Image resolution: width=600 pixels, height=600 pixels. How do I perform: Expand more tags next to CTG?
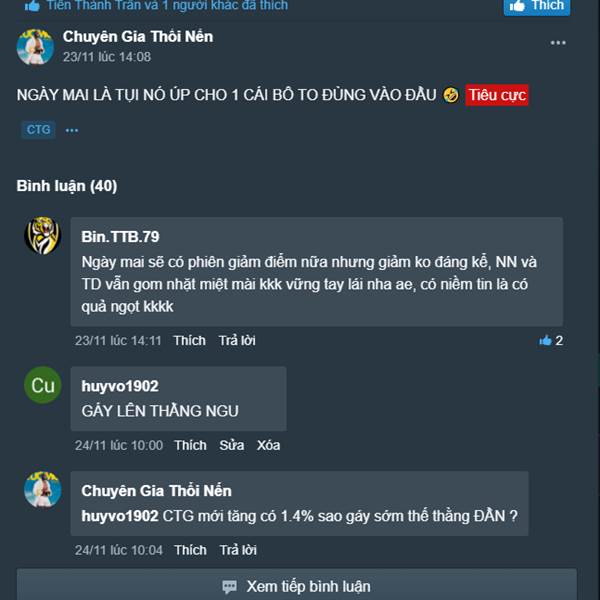click(x=72, y=130)
